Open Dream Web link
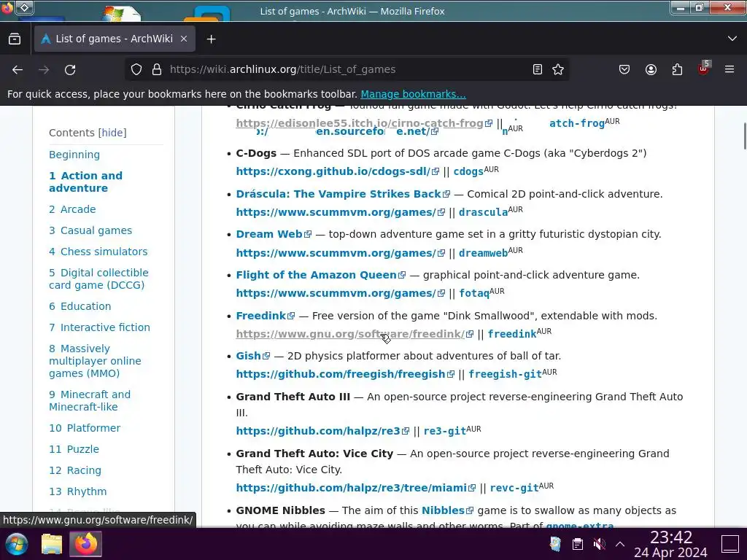 coord(274,234)
